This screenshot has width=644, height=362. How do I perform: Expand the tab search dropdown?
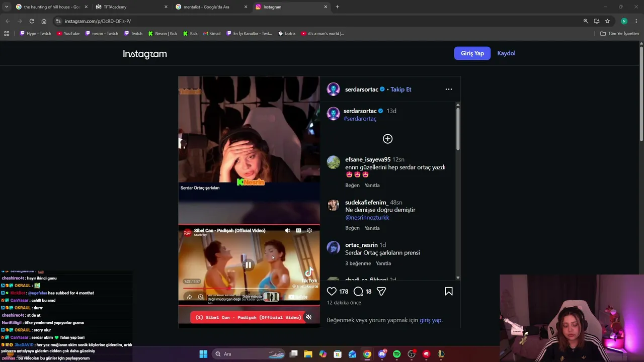pos(6,7)
